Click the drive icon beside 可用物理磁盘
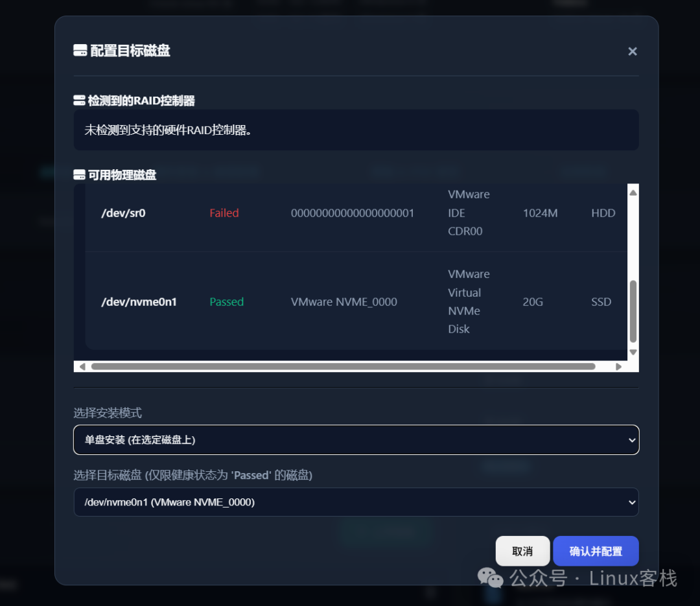The height and width of the screenshot is (606, 700). point(80,174)
